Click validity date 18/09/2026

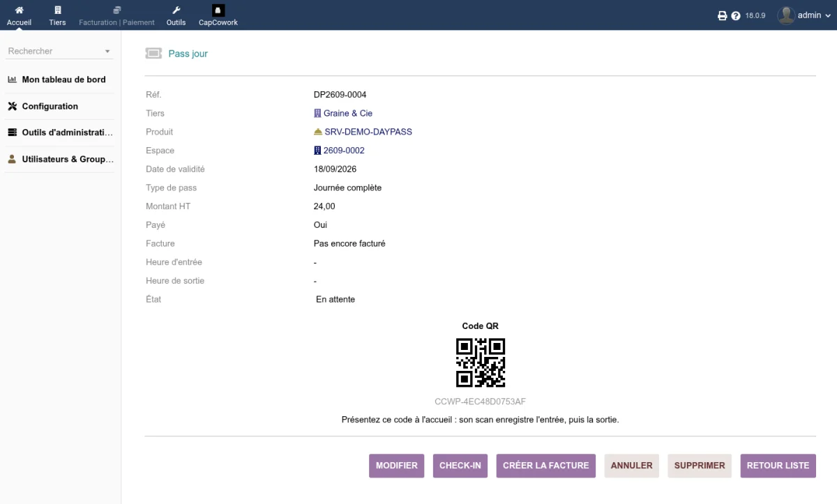[335, 169]
